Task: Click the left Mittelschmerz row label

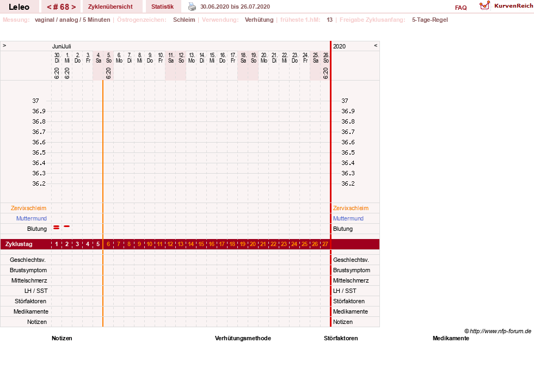Action: 29,280
